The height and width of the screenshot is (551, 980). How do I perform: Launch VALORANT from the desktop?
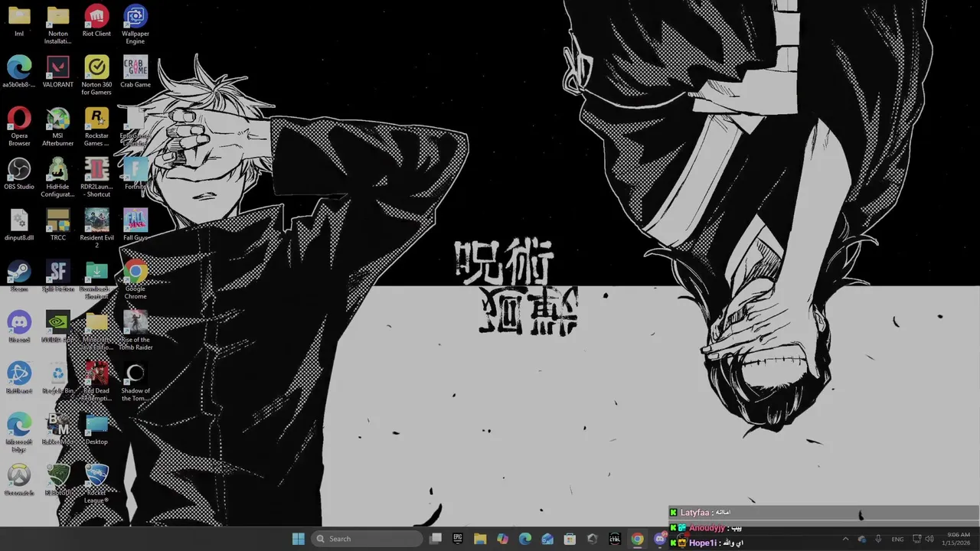click(x=58, y=72)
